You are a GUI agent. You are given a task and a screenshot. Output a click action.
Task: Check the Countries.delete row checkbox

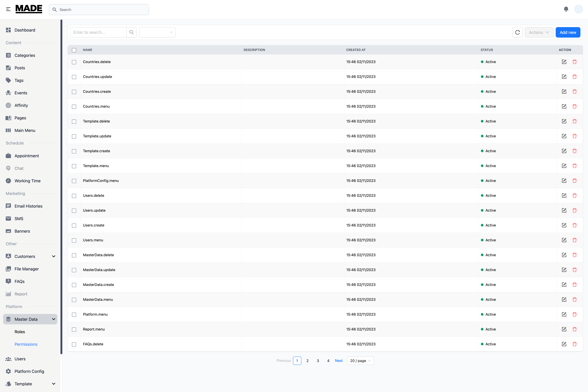pyautogui.click(x=74, y=62)
